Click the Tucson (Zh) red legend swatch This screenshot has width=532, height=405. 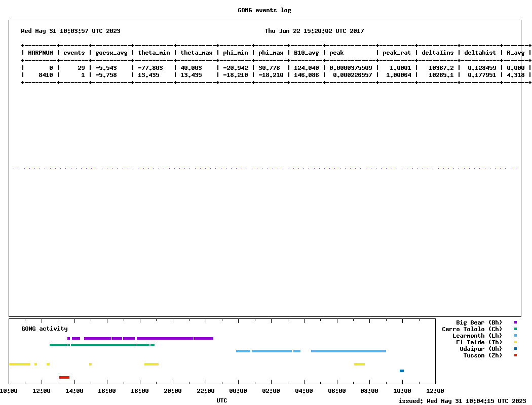[x=515, y=355]
